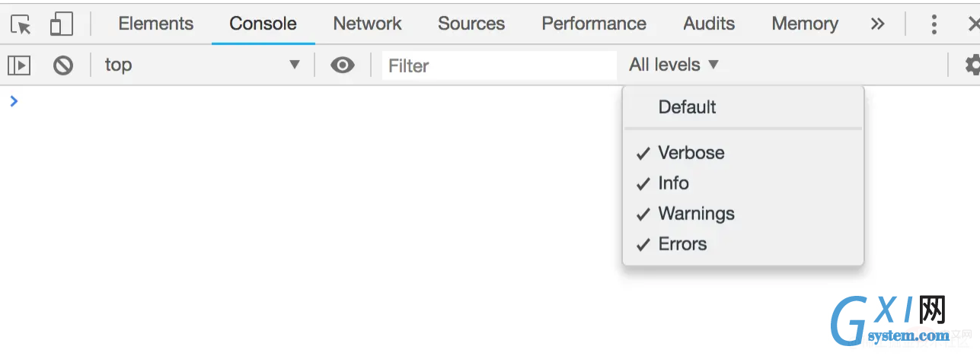Go to the Performance tab

(594, 24)
